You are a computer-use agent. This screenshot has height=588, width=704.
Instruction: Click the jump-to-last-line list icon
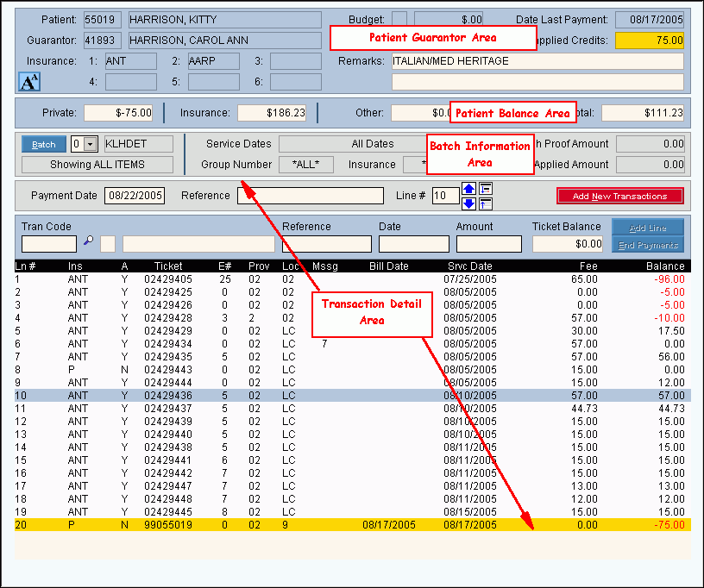(x=486, y=189)
